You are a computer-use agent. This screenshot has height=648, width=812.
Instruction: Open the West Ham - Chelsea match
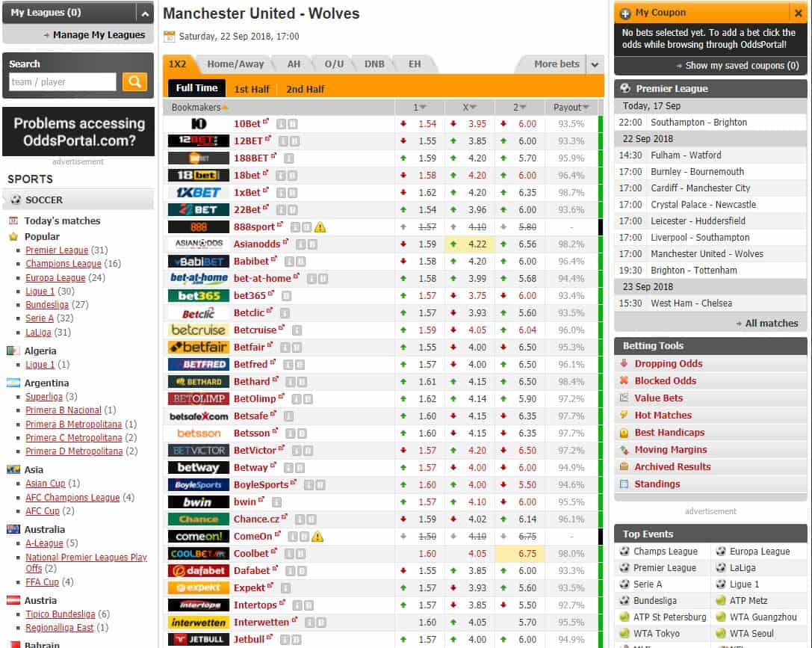[x=691, y=303]
